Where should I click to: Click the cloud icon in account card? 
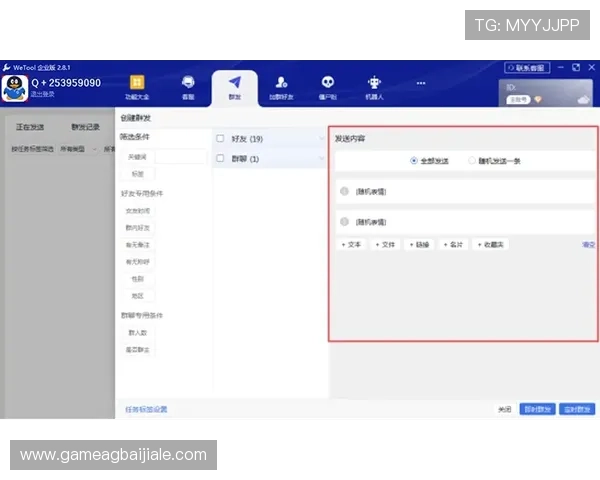pyautogui.click(x=584, y=100)
